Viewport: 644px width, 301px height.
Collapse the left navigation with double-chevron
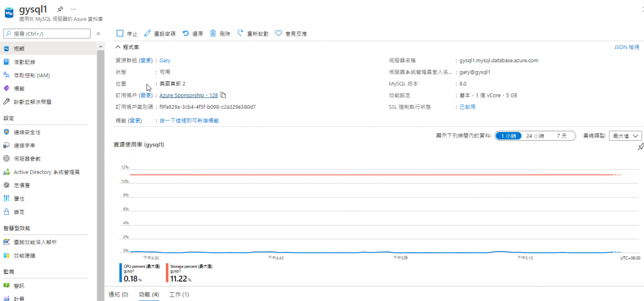[x=99, y=34]
